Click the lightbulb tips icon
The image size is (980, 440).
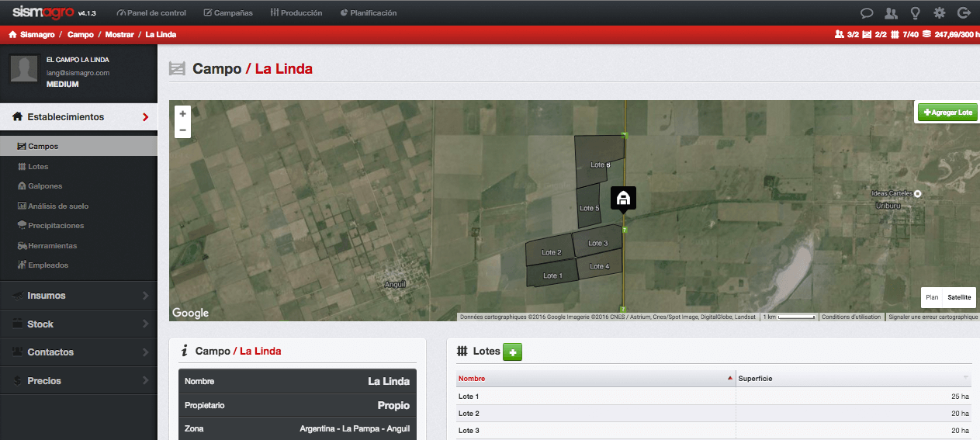tap(916, 12)
